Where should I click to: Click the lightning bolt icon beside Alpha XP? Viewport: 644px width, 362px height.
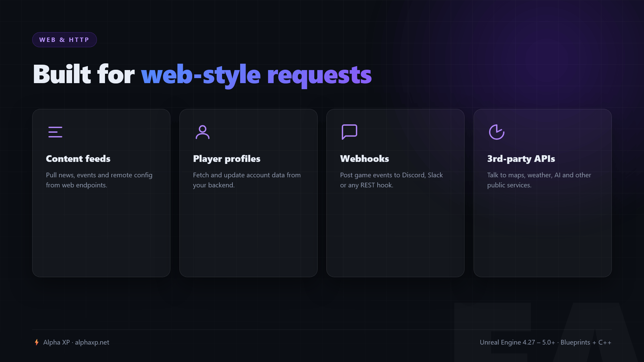(37, 342)
